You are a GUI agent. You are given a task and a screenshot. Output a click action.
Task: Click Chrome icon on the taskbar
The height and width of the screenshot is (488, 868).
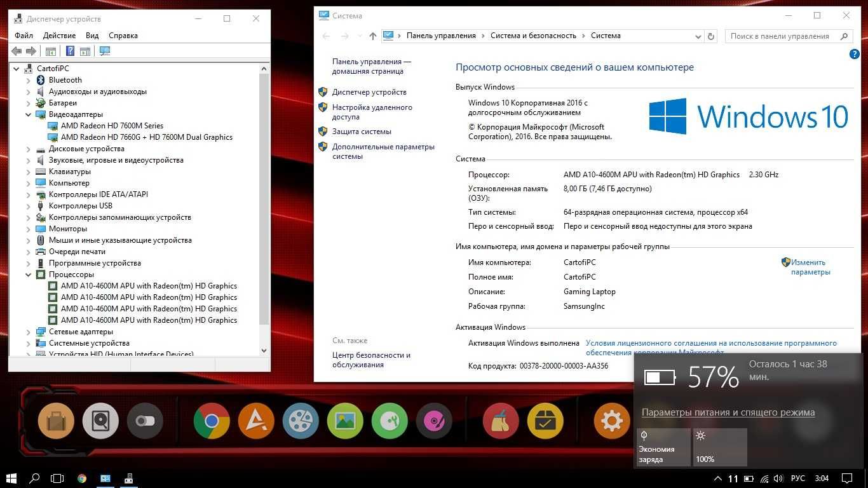point(82,478)
